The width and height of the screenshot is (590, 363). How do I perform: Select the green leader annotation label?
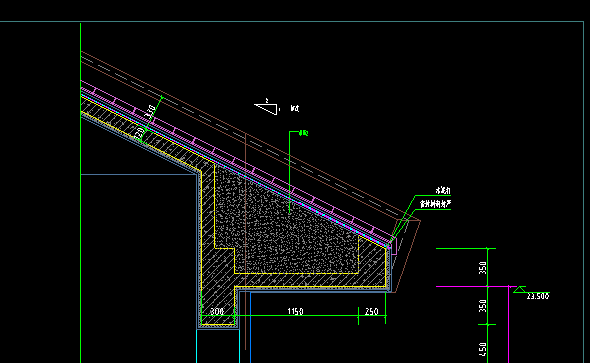click(x=304, y=133)
